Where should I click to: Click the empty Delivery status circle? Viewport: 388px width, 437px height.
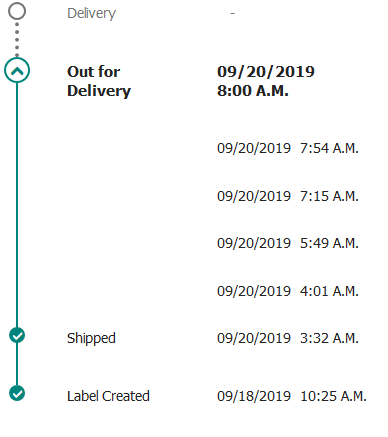pyautogui.click(x=17, y=11)
